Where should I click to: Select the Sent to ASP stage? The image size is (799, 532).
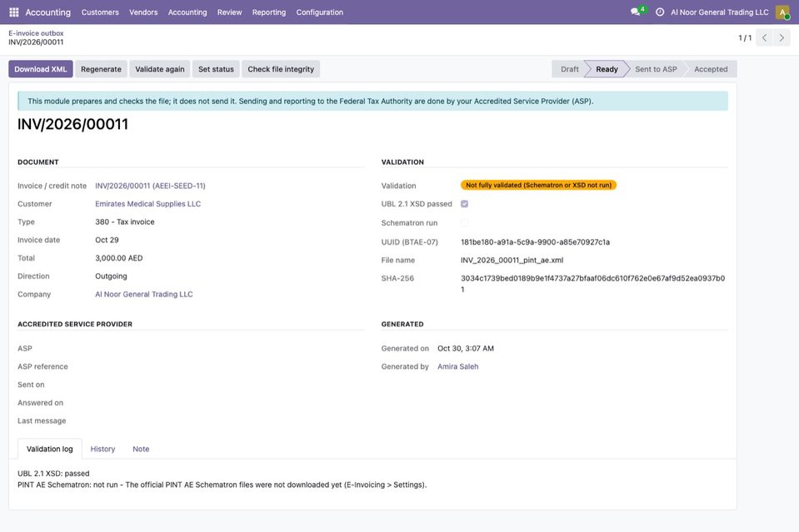point(656,69)
